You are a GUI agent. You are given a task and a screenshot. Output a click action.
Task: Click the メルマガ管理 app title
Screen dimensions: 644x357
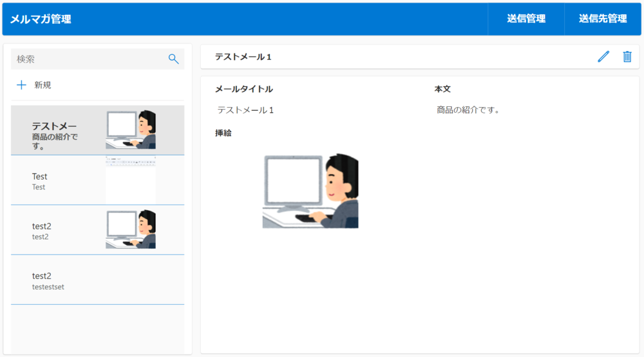tap(41, 19)
